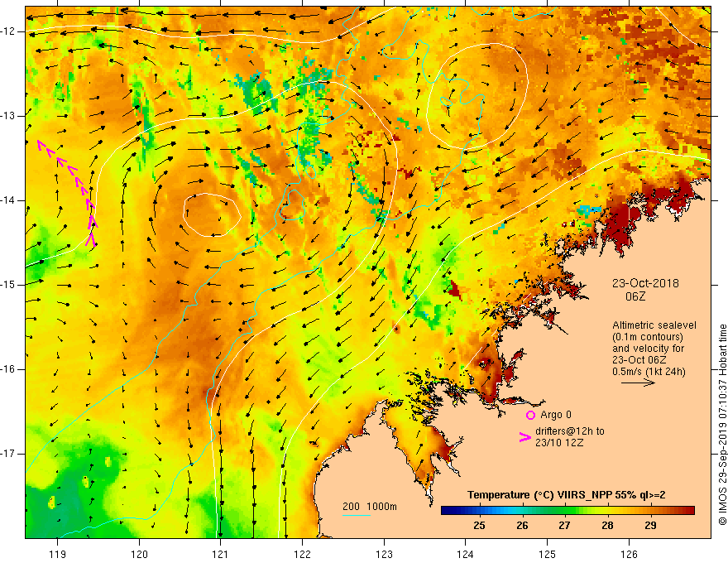Screen dimensions: 728x563
Task: Click the 126 longitude axis label
Action: (x=629, y=554)
